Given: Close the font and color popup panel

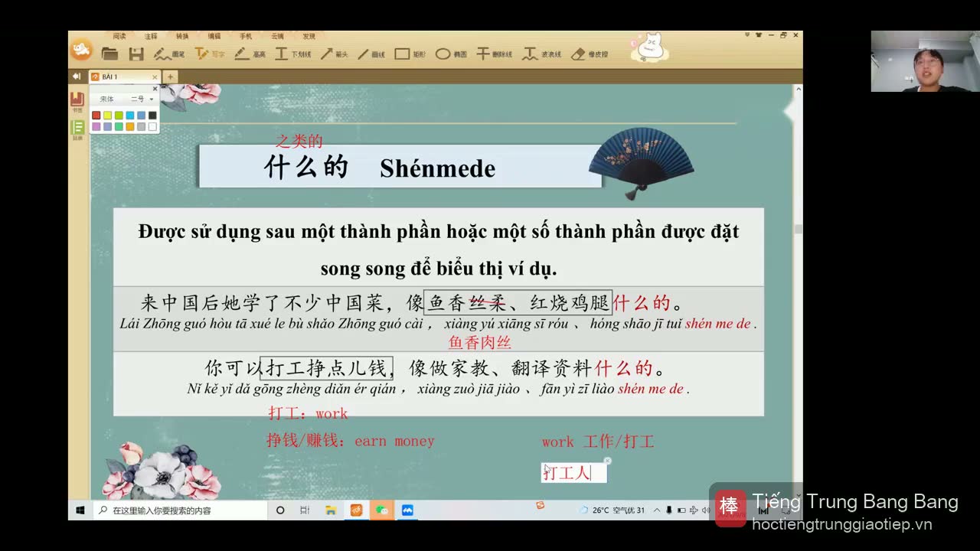Looking at the screenshot, I should (155, 89).
